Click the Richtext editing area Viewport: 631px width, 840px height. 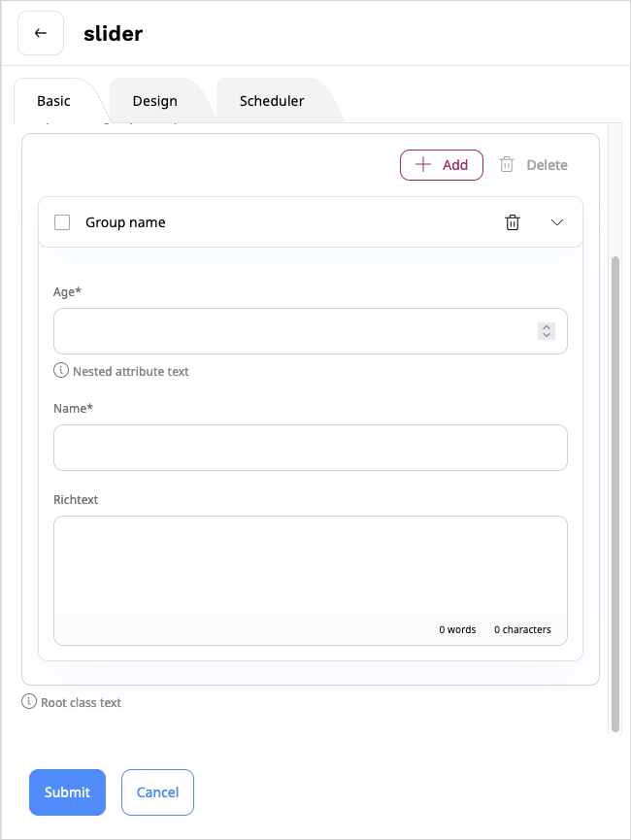[x=310, y=563]
